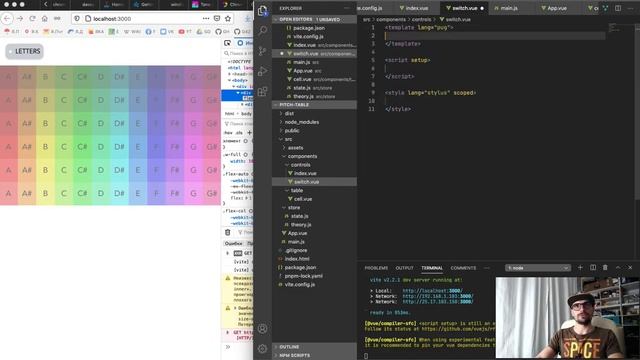Open package.json in Open Editors
The image size is (640, 360).
point(314,28)
